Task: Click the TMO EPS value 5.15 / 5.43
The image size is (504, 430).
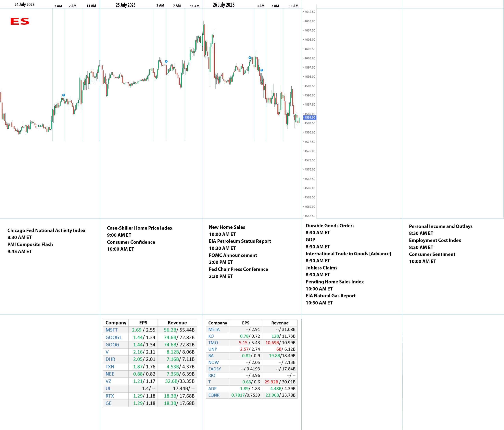Action: point(249,342)
